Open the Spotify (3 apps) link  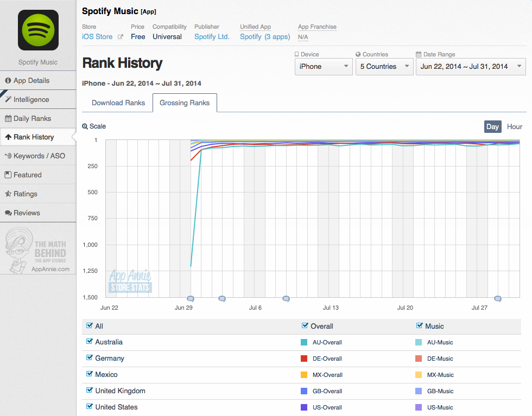(265, 37)
